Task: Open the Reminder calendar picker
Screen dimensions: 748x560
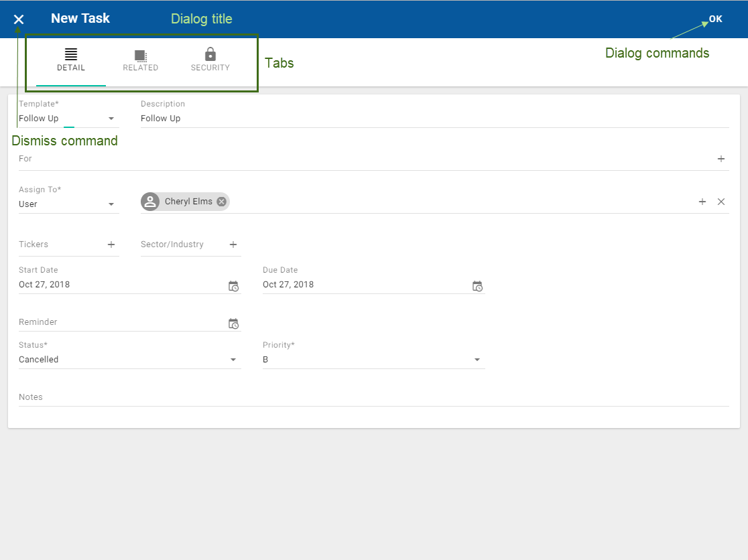Action: (233, 324)
